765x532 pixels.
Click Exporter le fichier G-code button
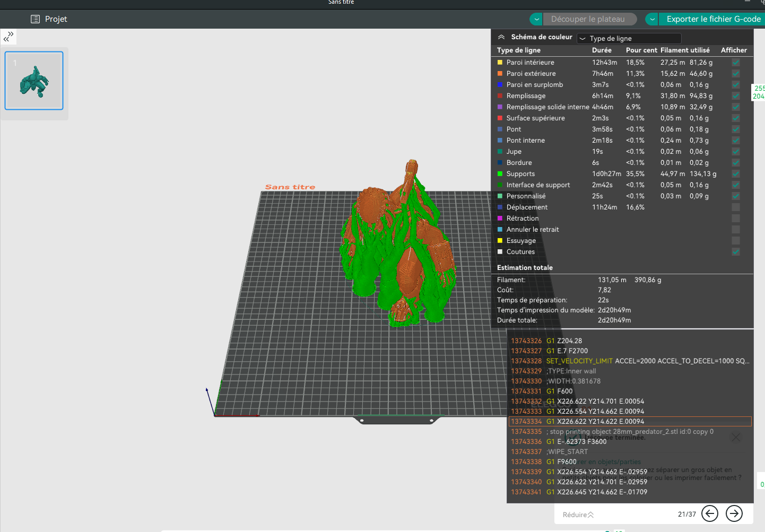(x=713, y=19)
